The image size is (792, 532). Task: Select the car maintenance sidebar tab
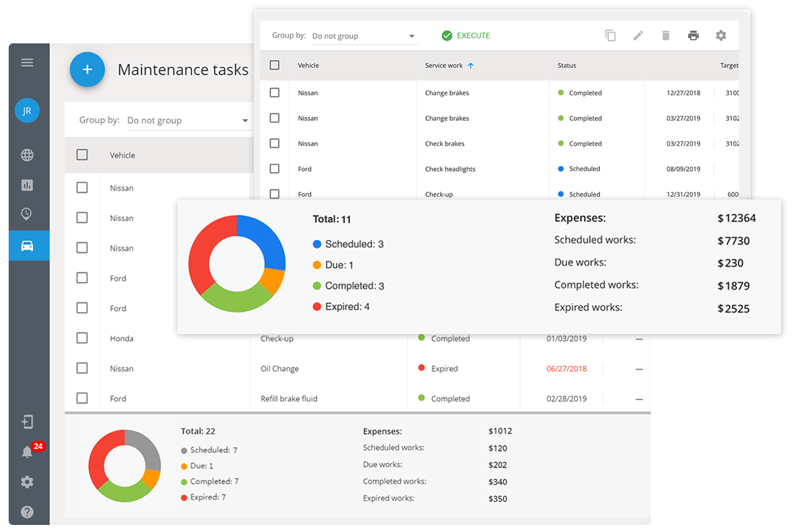click(x=27, y=246)
